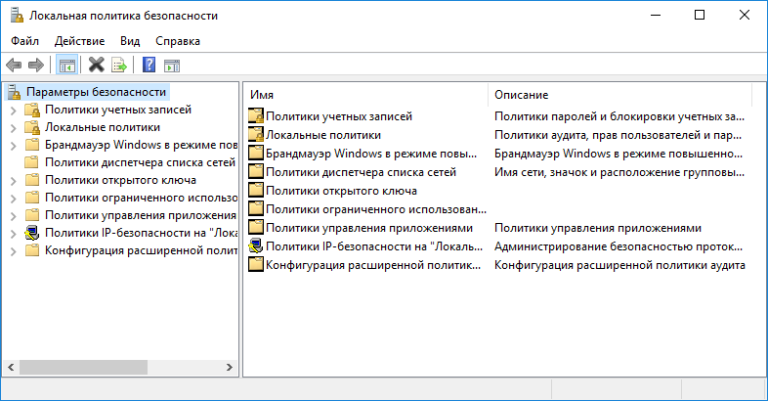This screenshot has height=401, width=768.
Task: Open the Справка menu
Action: pos(178,41)
